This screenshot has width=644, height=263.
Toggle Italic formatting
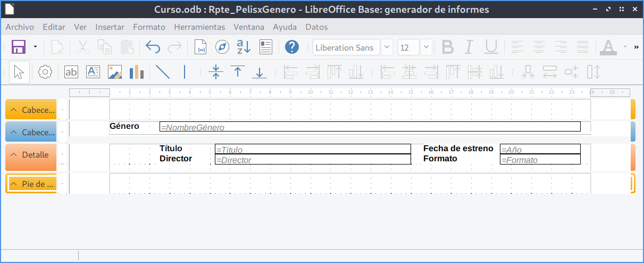point(469,47)
